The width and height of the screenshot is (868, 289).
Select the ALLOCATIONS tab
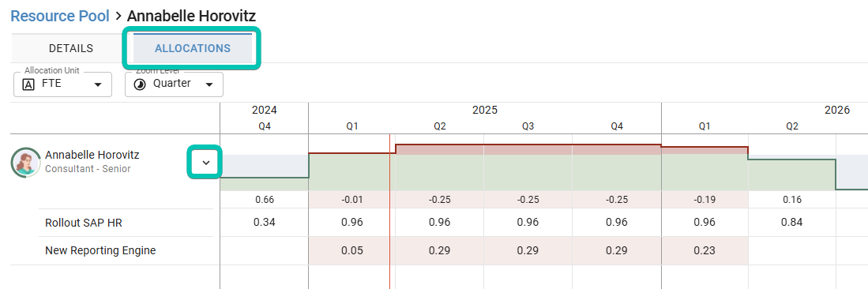(x=193, y=48)
